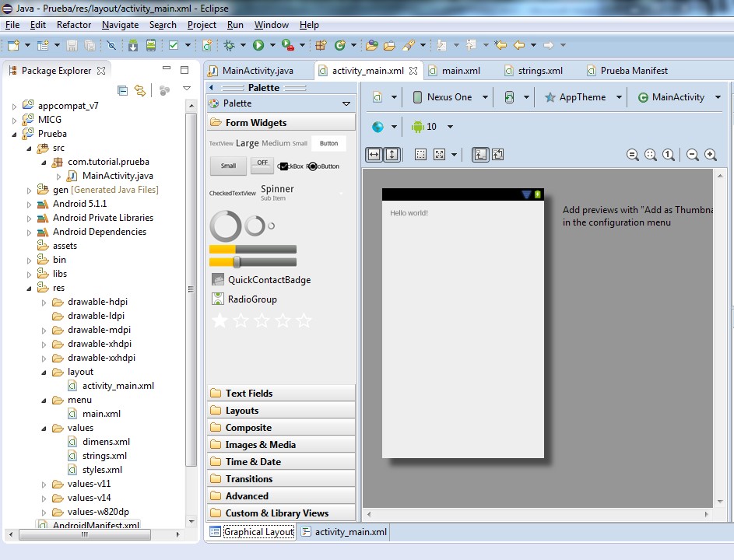Click the OFF toggle button widget in palette
Viewport: 734px width, 560px height.
coord(262,165)
